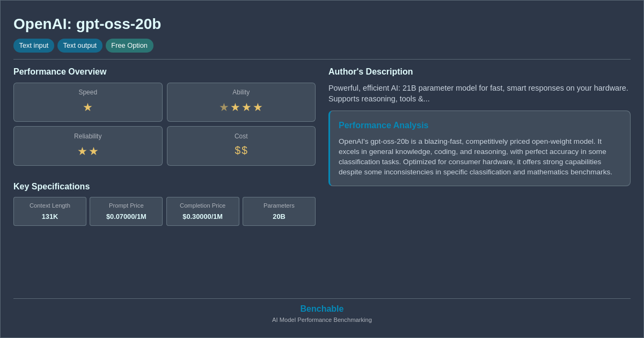
Task: Click the second Reliability star
Action: (93, 151)
